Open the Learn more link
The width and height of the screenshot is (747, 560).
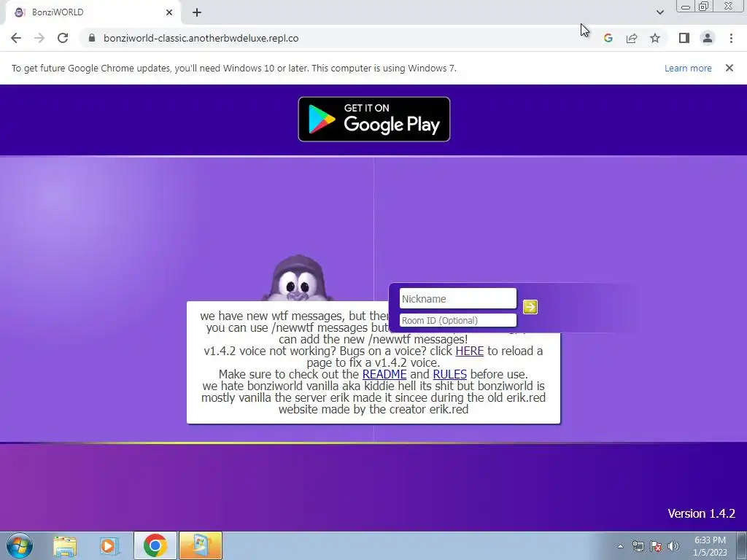coord(688,68)
